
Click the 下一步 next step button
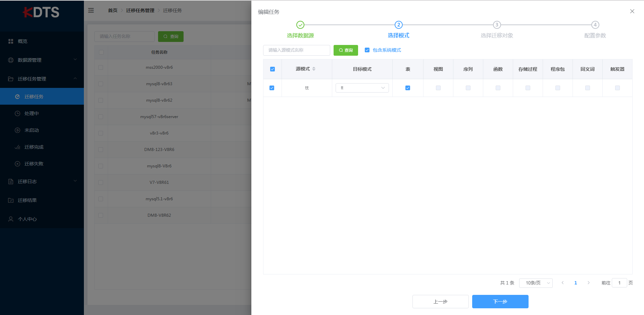tap(500, 301)
